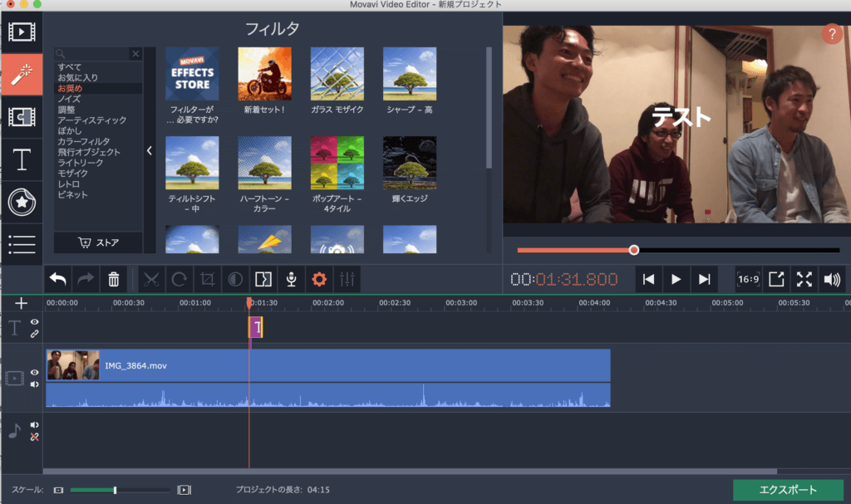The height and width of the screenshot is (504, 851).
Task: Choose the 輝くエッジ filter
Action: pyautogui.click(x=410, y=163)
